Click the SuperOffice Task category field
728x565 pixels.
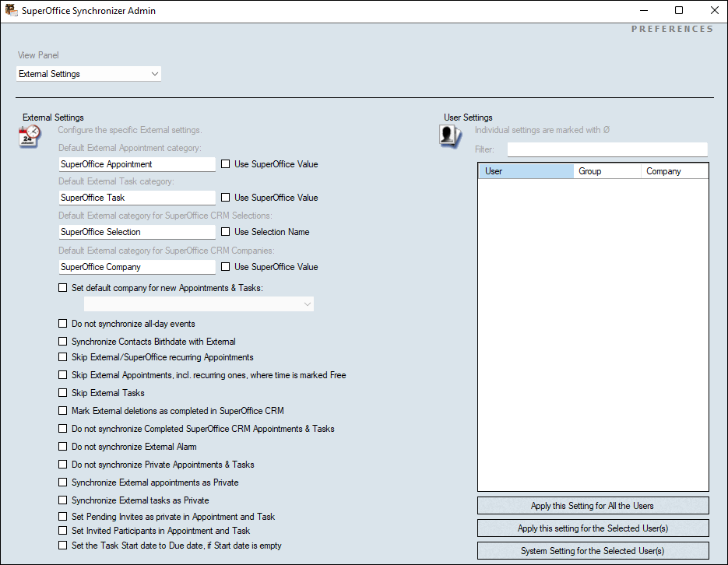pyautogui.click(x=137, y=198)
